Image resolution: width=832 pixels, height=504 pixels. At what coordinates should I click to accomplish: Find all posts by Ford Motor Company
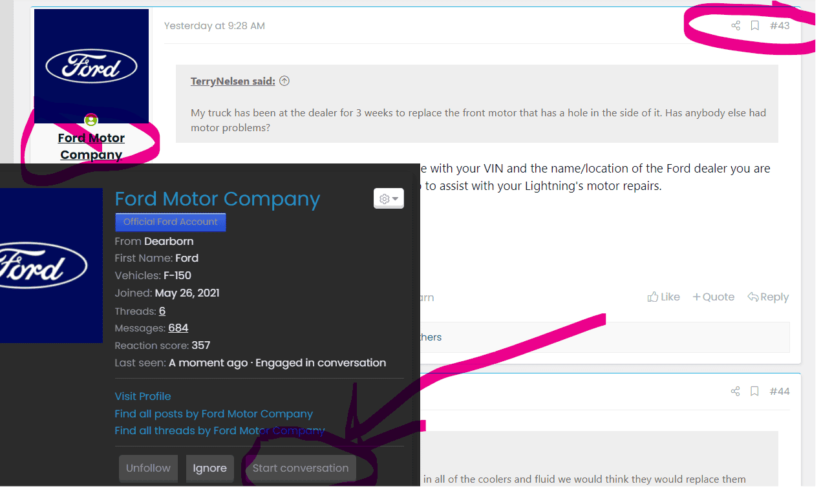click(213, 414)
